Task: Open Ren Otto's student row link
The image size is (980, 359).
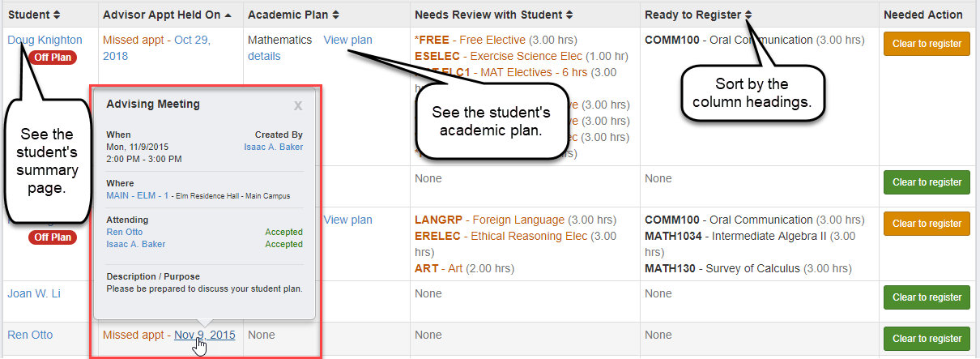Action: [30, 335]
